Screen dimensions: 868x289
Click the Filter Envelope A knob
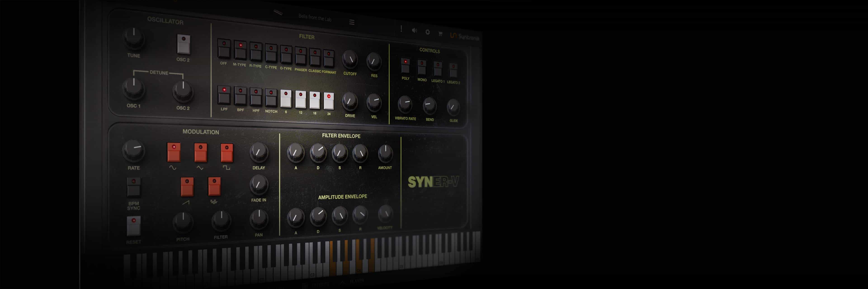[295, 153]
